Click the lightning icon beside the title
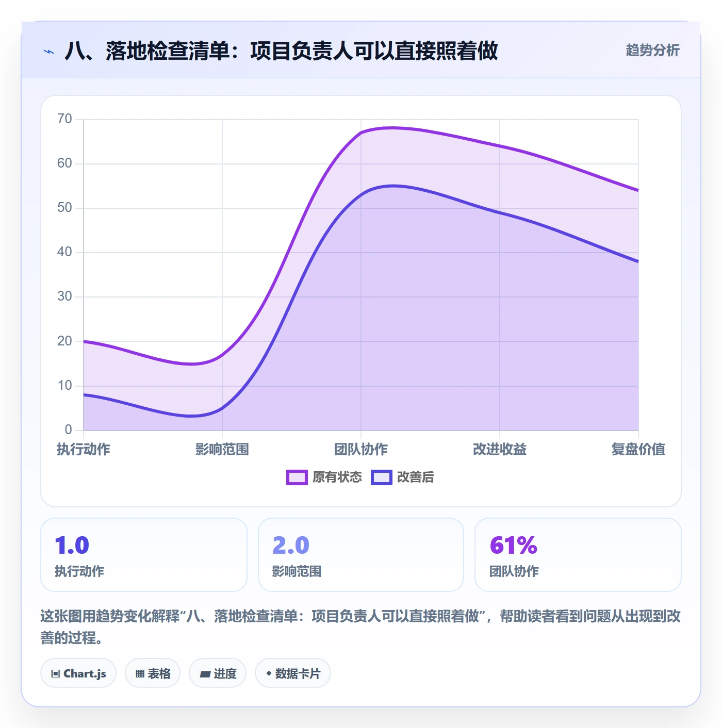This screenshot has width=722, height=728. (x=49, y=52)
